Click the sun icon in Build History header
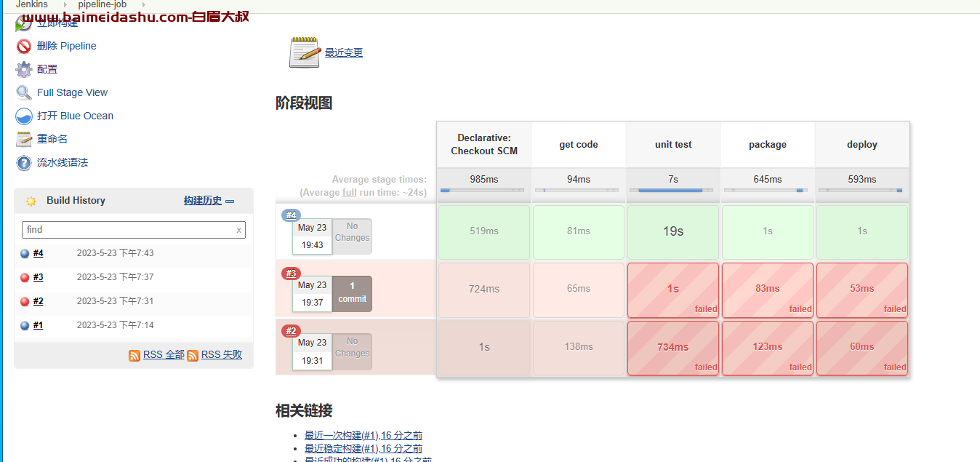This screenshot has width=980, height=462. (31, 202)
